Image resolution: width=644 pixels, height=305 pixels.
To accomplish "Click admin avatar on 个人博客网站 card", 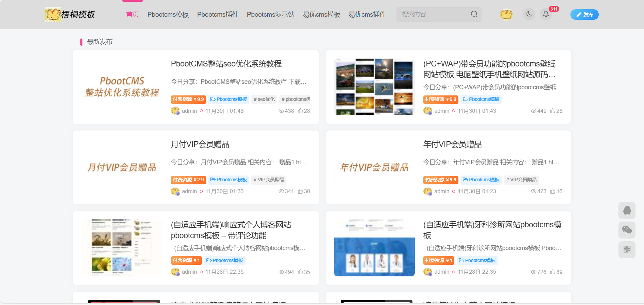I will click(175, 272).
